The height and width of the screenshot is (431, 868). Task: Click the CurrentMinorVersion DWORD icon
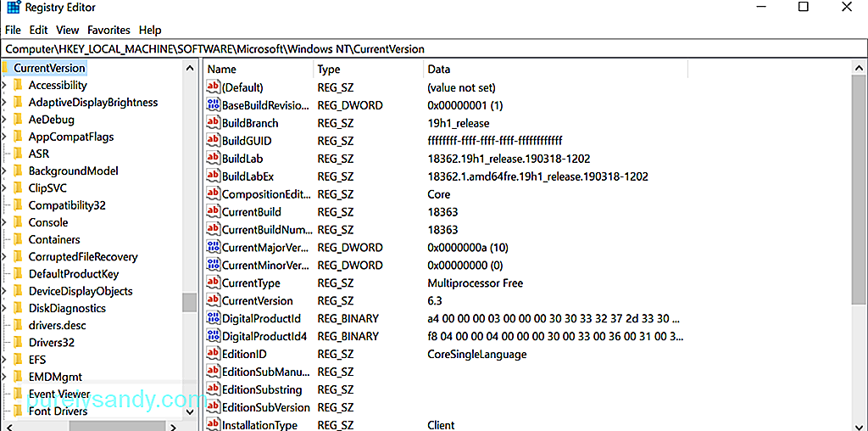pos(213,265)
